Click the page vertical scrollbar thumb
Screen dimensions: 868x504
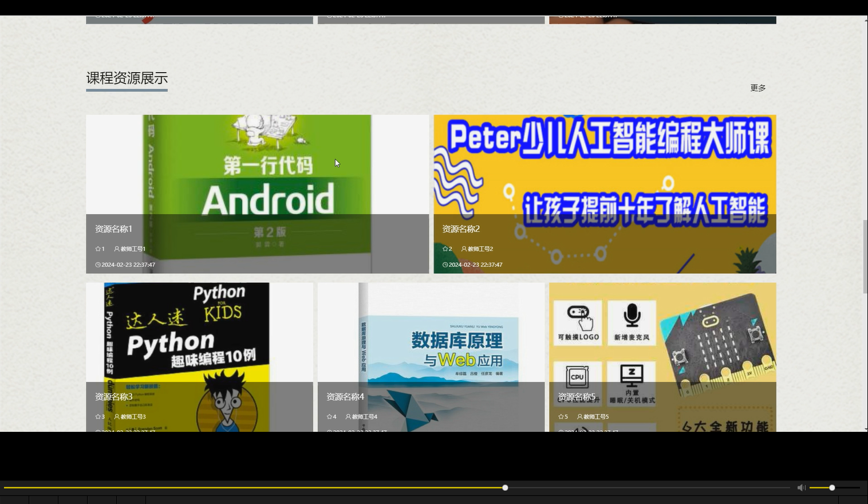(x=865, y=257)
